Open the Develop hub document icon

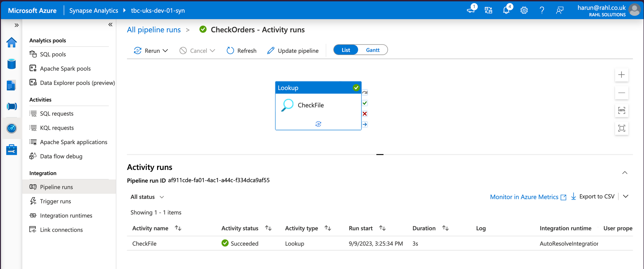click(x=11, y=85)
